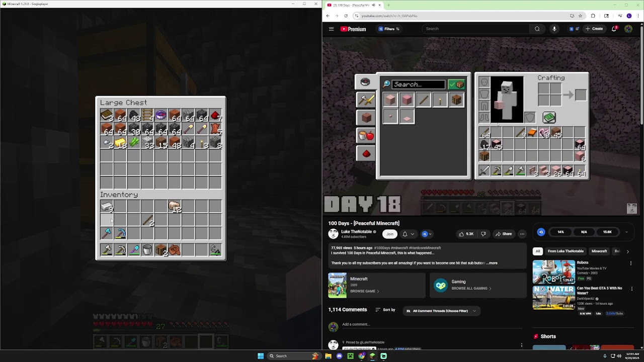Open the YouTube guide hamburger menu

[331, 29]
